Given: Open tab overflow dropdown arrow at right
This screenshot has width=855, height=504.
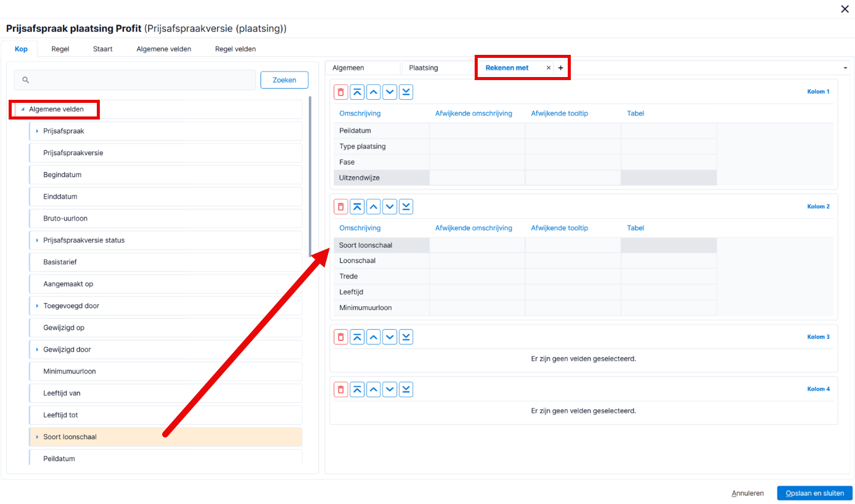Looking at the screenshot, I should 845,68.
